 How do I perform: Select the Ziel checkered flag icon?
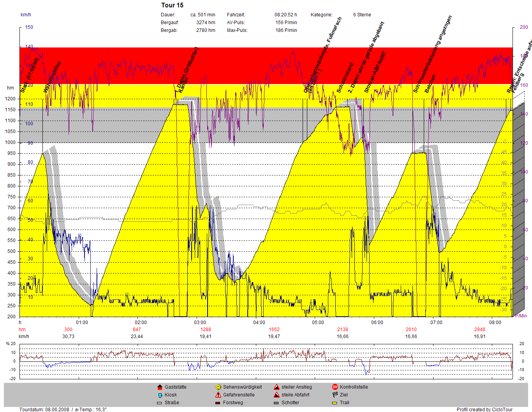coord(335,395)
